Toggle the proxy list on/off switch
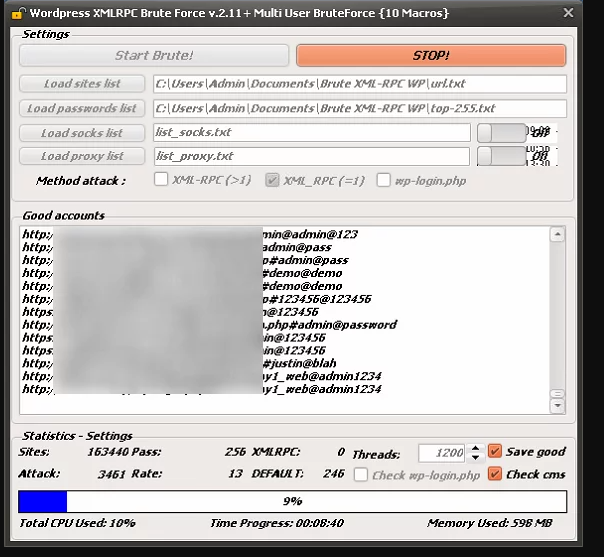Viewport: 604px width, 557px height. point(501,156)
